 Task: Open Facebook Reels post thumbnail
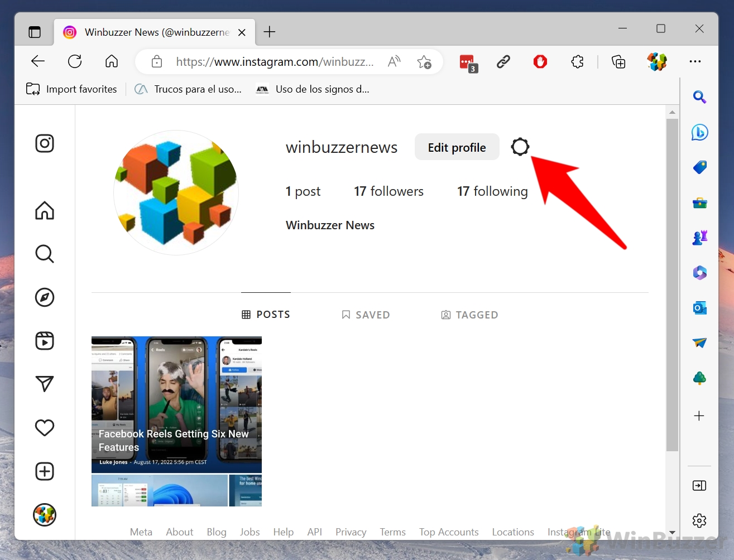point(176,421)
